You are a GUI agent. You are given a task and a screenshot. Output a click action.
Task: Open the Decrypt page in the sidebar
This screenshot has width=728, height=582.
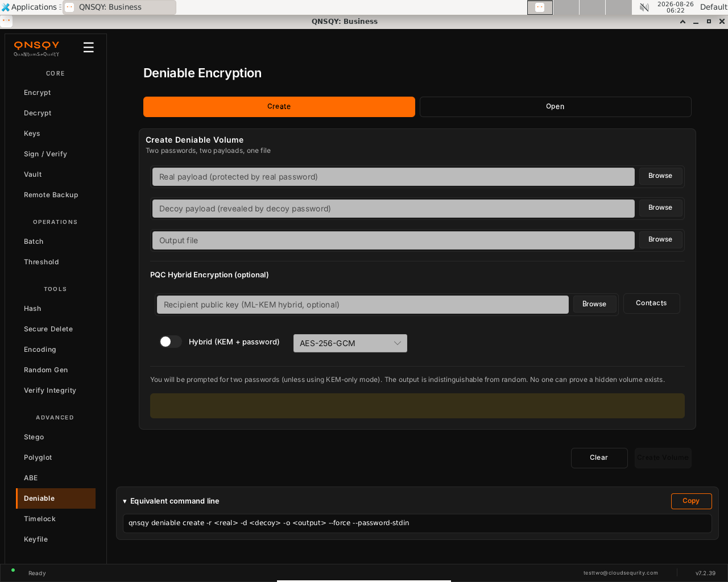tap(56, 113)
